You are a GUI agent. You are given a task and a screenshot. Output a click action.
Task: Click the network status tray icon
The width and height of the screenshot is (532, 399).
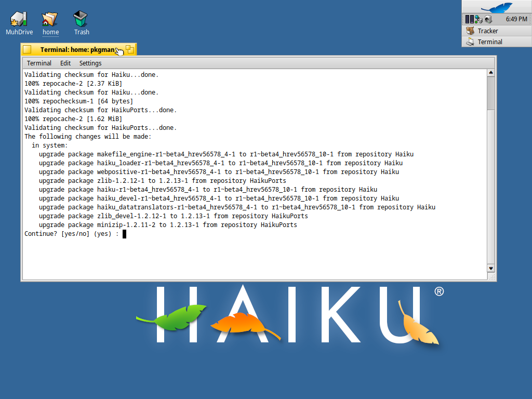(x=478, y=19)
